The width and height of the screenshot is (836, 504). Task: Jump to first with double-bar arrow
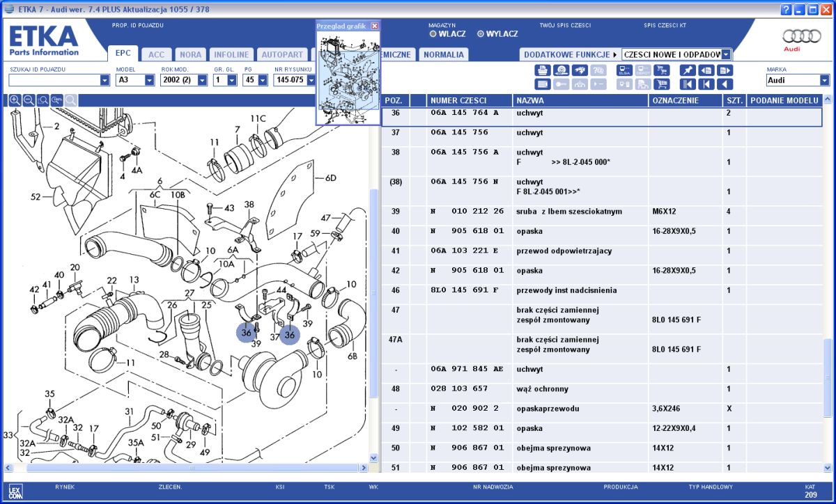click(x=688, y=84)
